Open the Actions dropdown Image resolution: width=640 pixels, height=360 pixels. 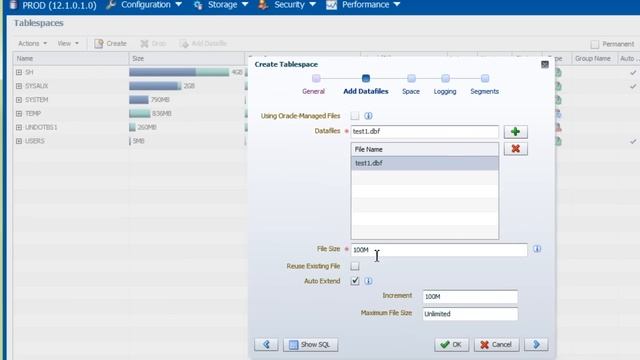click(32, 43)
